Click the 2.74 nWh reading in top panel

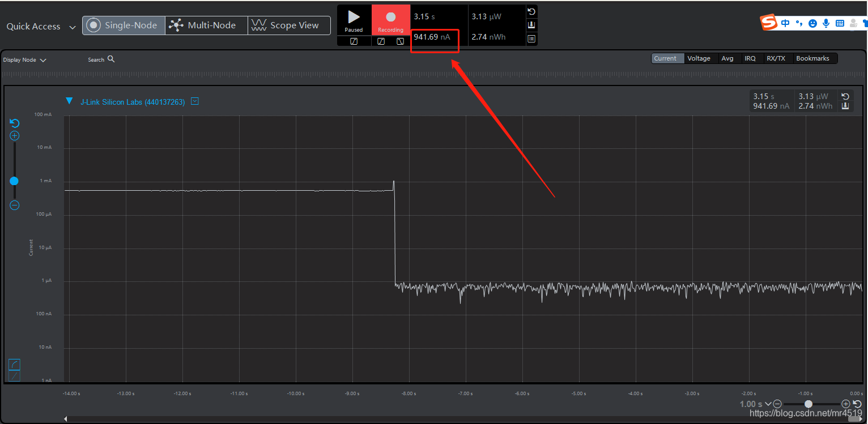click(x=488, y=37)
